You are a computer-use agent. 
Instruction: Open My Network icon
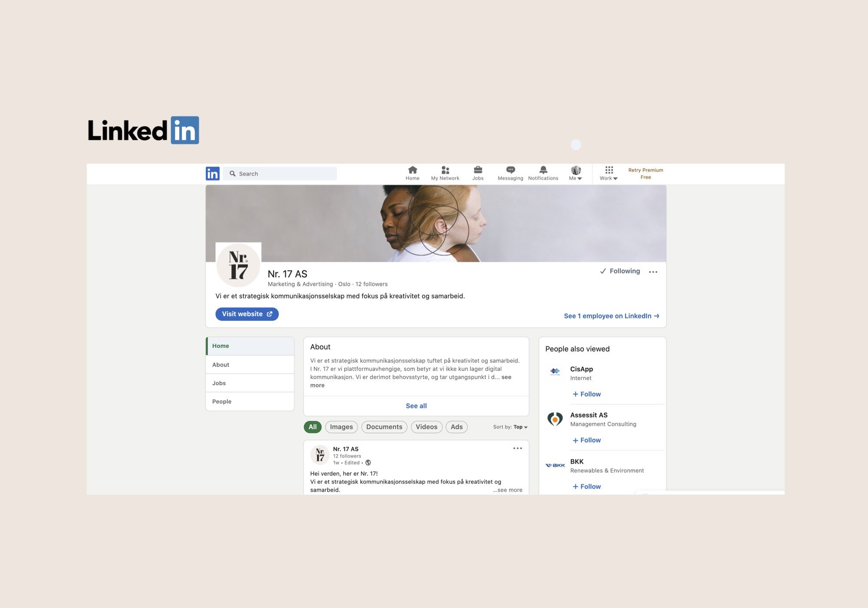[445, 170]
